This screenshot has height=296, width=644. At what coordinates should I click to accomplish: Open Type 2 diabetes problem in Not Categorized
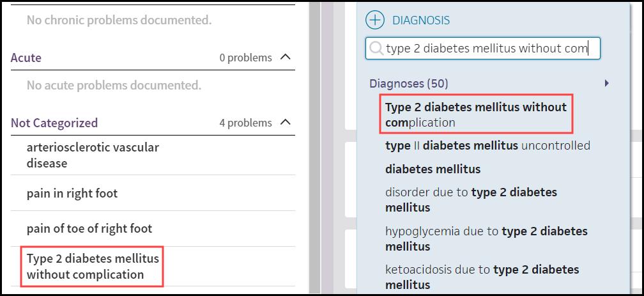click(x=92, y=267)
